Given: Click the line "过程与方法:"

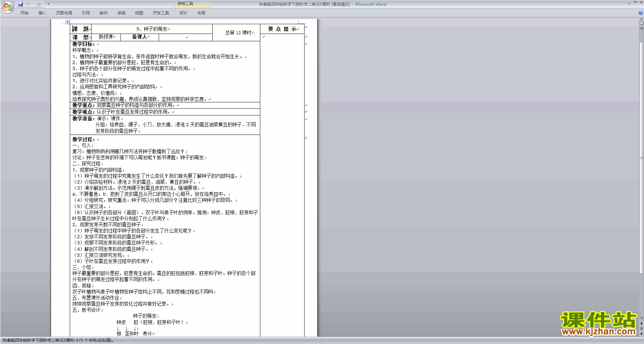Looking at the screenshot, I should [86, 75].
